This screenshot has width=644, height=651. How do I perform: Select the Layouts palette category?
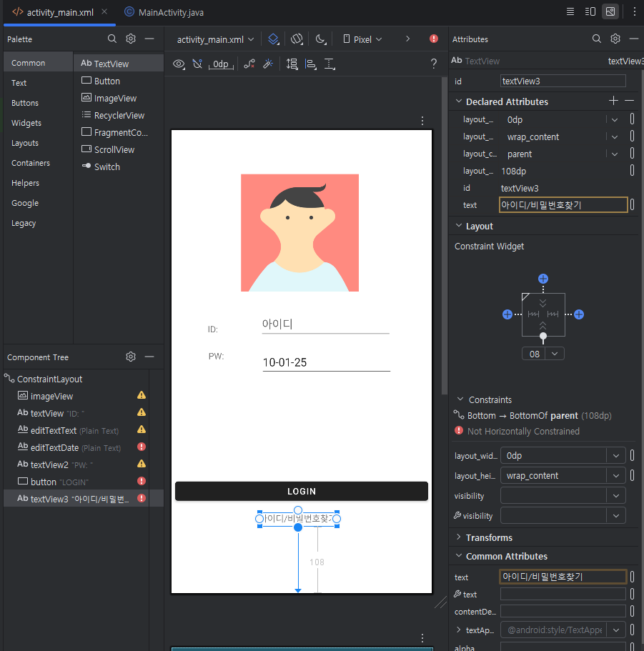click(38, 142)
